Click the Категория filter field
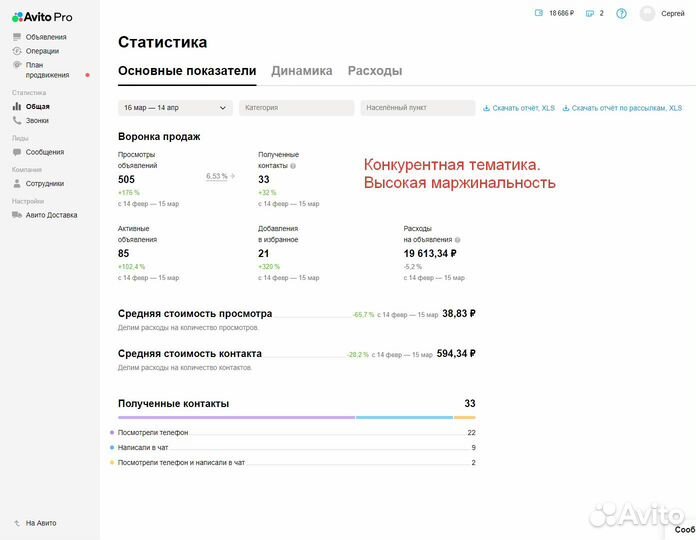This screenshot has width=696, height=540. coord(297,108)
